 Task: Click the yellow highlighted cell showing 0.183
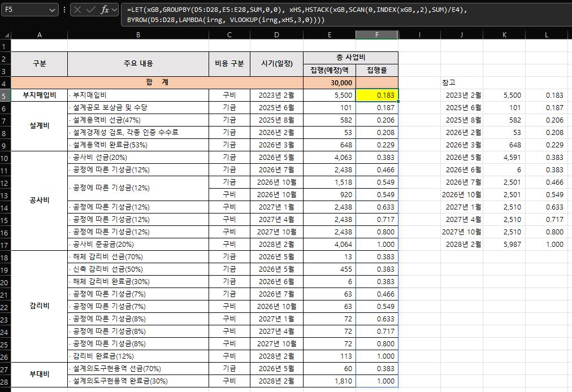point(377,95)
